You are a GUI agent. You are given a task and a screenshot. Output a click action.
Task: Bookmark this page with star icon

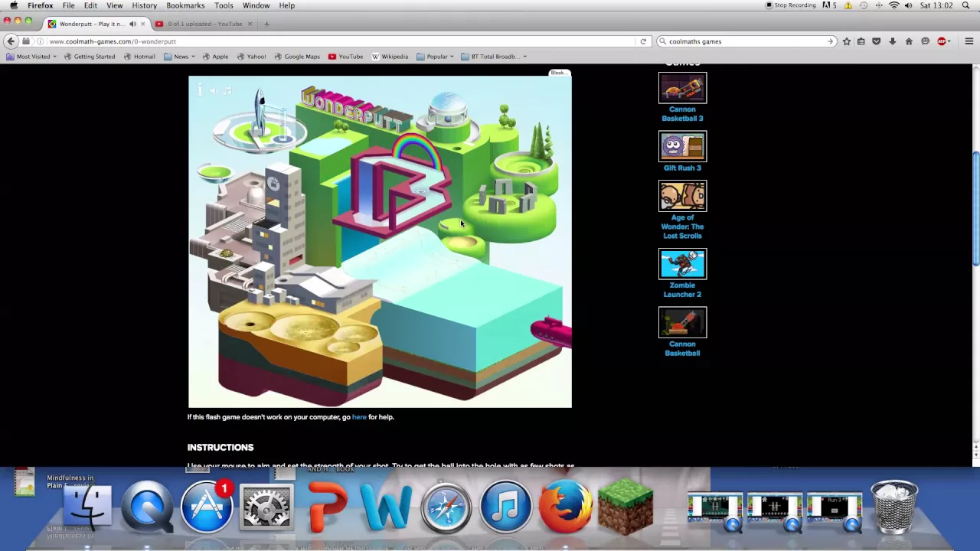[x=846, y=41]
